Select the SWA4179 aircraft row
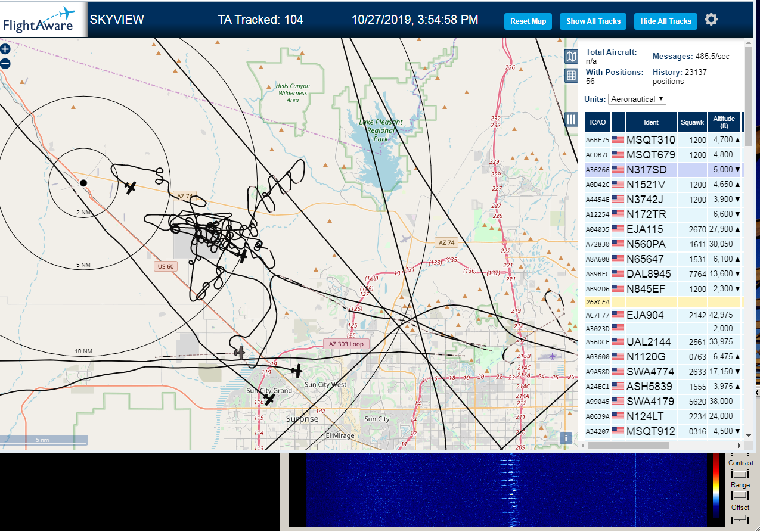Screen dimensions: 760x532 pyautogui.click(x=663, y=402)
